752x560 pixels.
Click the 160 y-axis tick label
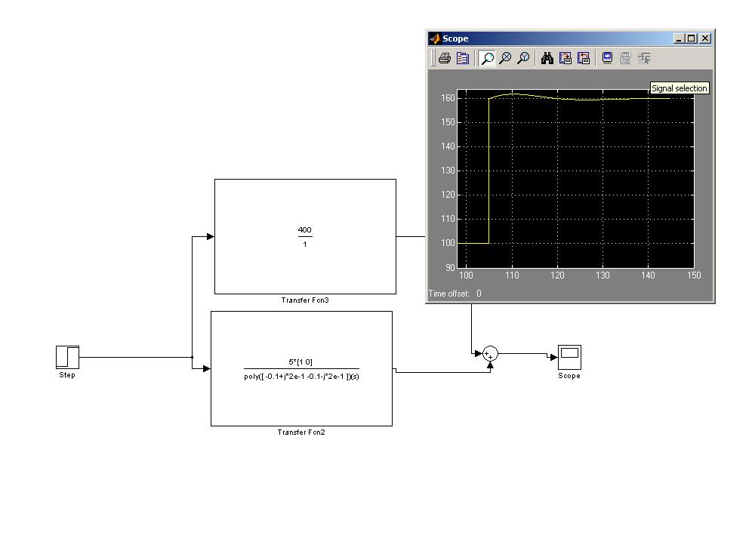(448, 98)
